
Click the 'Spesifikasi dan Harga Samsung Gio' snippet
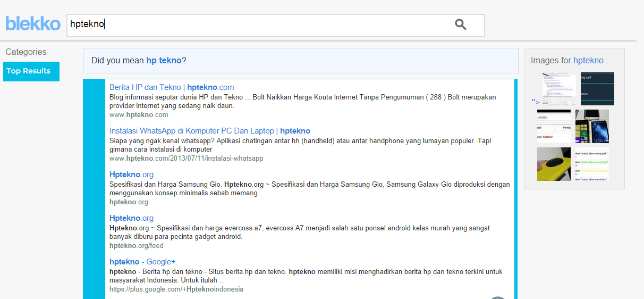[310, 189]
